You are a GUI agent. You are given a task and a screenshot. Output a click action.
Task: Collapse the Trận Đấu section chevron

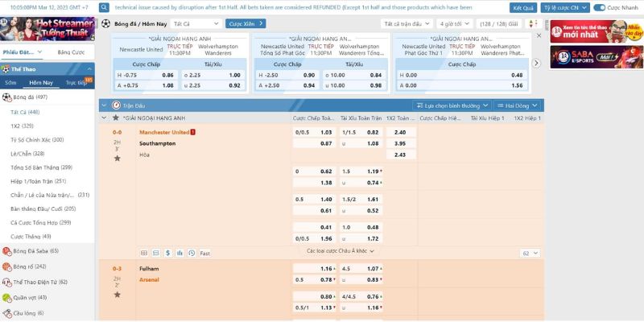[104, 105]
